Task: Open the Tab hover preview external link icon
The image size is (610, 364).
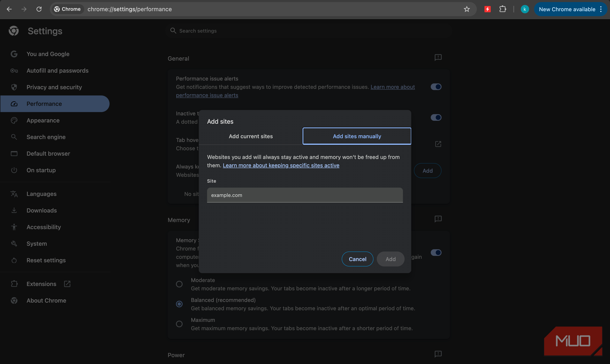Action: pos(438,144)
